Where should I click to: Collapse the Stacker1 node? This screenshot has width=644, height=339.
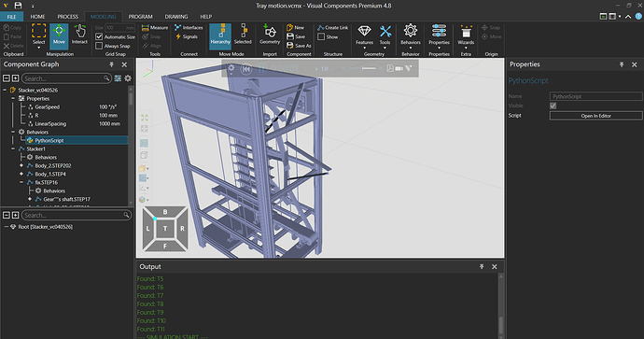pos(13,148)
